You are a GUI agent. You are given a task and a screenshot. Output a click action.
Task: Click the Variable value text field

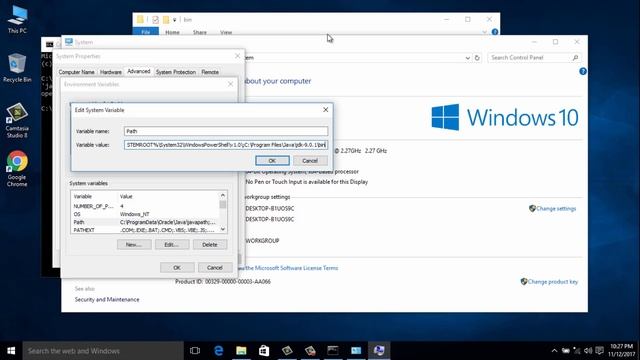coord(226,145)
